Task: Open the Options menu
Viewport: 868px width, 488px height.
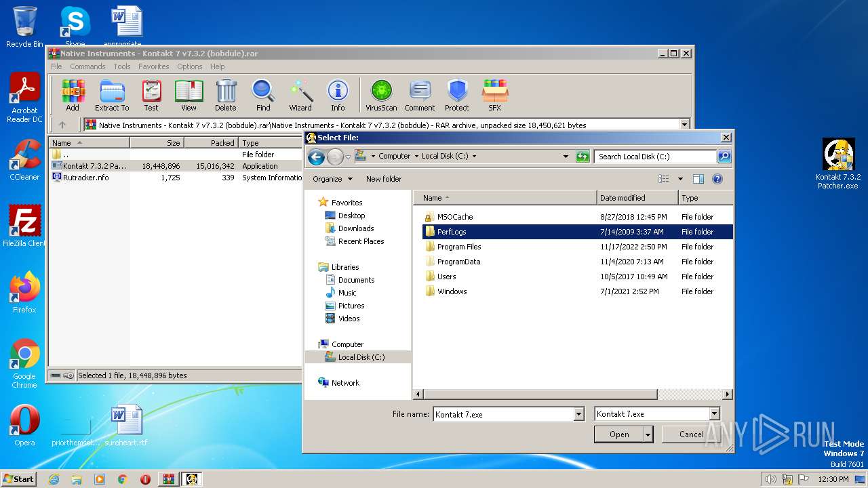Action: coord(190,66)
